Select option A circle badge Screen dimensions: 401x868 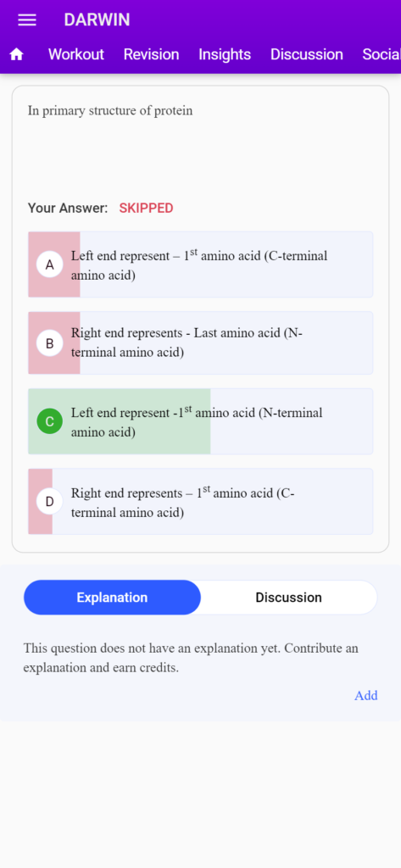tap(49, 264)
